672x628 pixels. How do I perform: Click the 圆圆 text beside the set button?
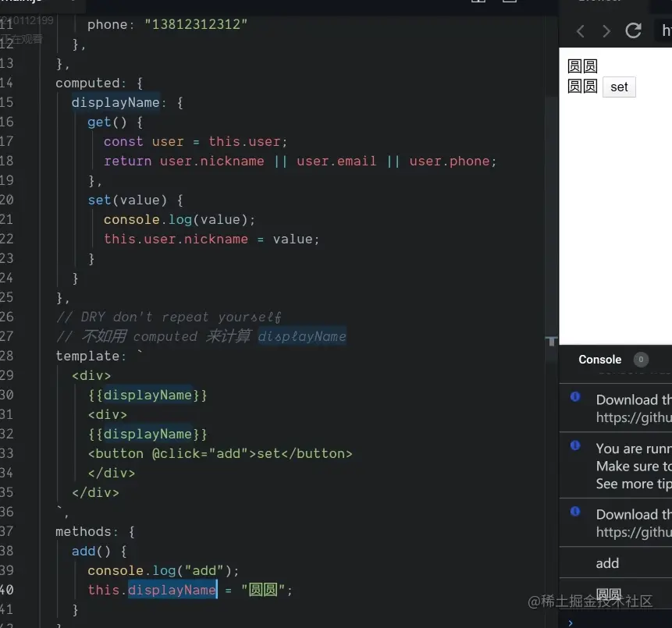click(x=582, y=87)
